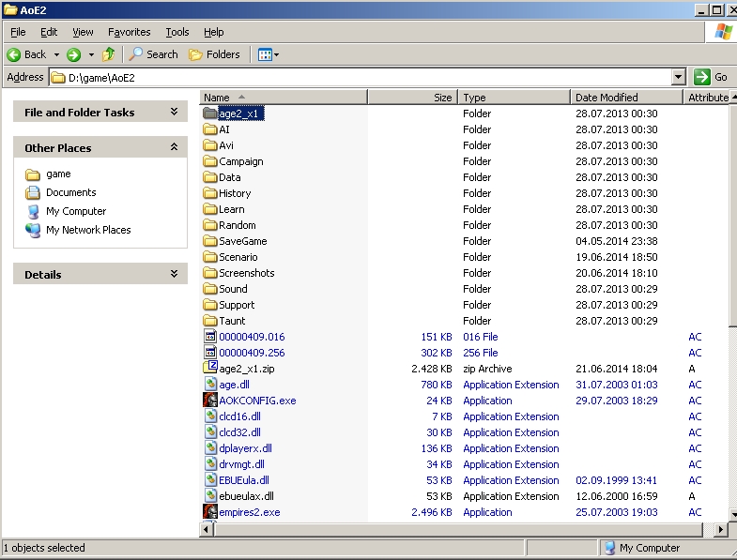Sort by the Type column header

pyautogui.click(x=514, y=98)
